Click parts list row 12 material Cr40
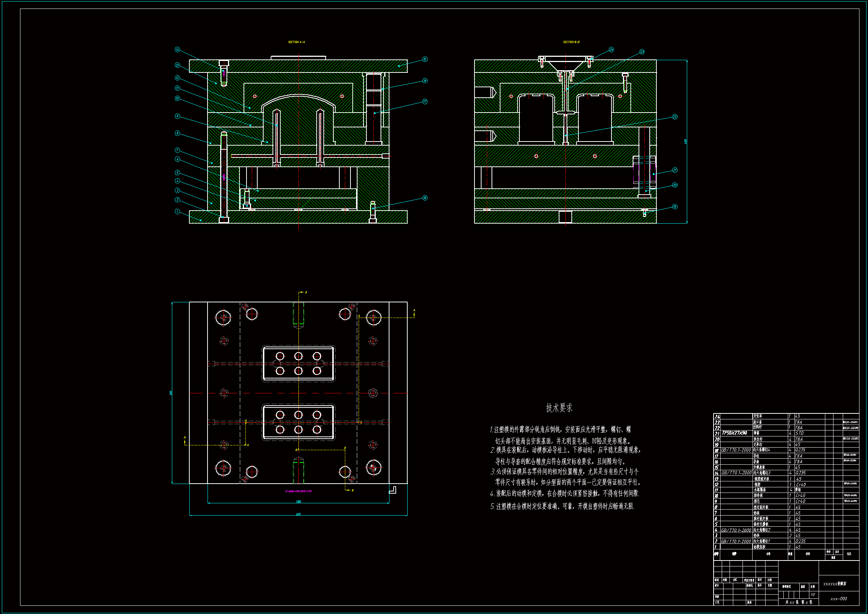Image resolution: width=868 pixels, height=614 pixels. point(801,485)
